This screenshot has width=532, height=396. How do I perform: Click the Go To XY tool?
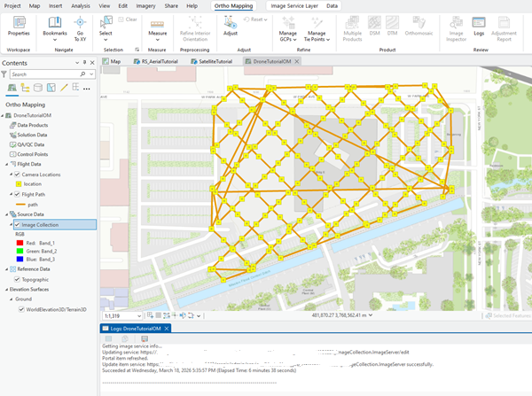coord(80,28)
